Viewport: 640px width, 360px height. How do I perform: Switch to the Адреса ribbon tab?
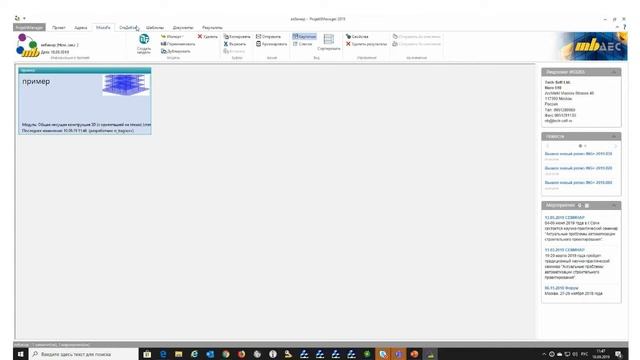[81, 28]
